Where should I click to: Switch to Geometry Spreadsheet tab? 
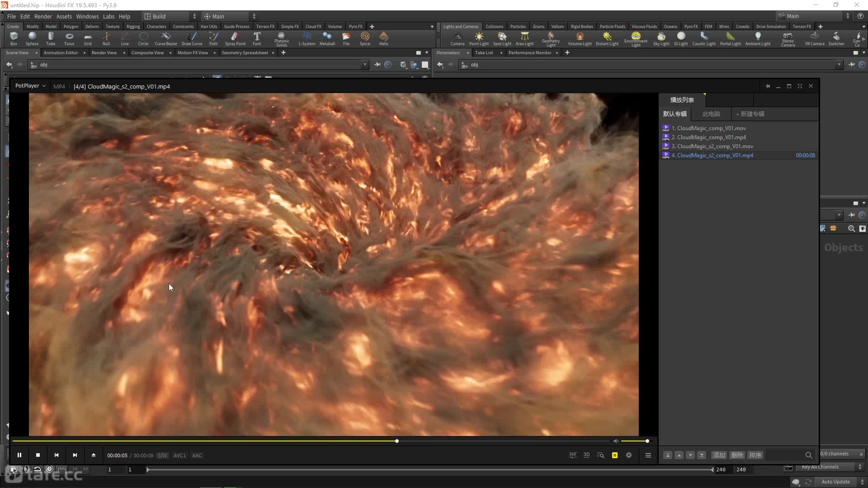pos(245,52)
